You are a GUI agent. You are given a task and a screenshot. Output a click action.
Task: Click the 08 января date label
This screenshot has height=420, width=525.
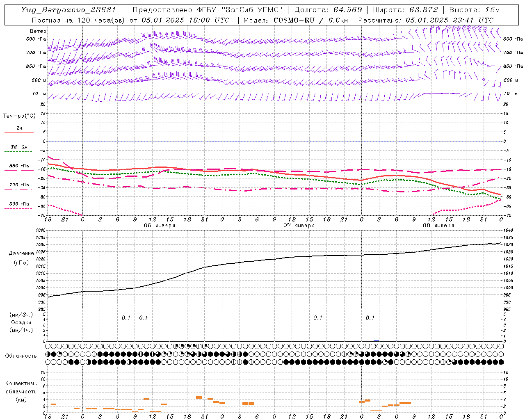pyautogui.click(x=438, y=226)
